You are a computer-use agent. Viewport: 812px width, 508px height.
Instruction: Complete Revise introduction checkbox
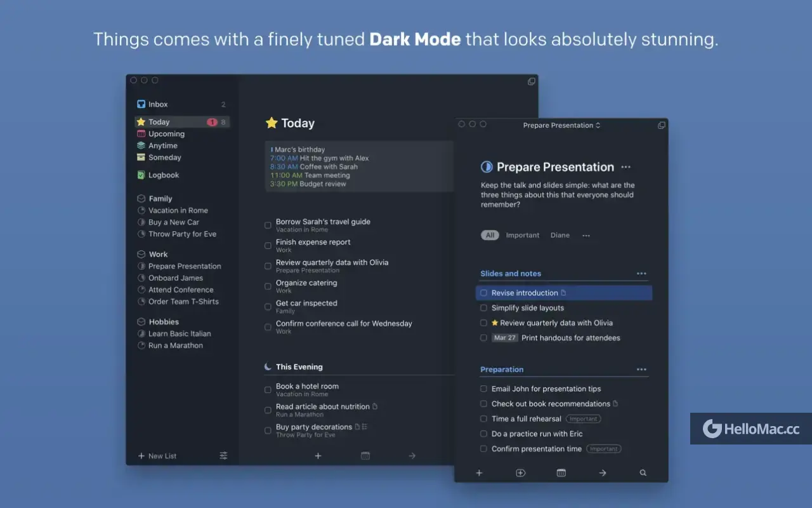point(484,293)
